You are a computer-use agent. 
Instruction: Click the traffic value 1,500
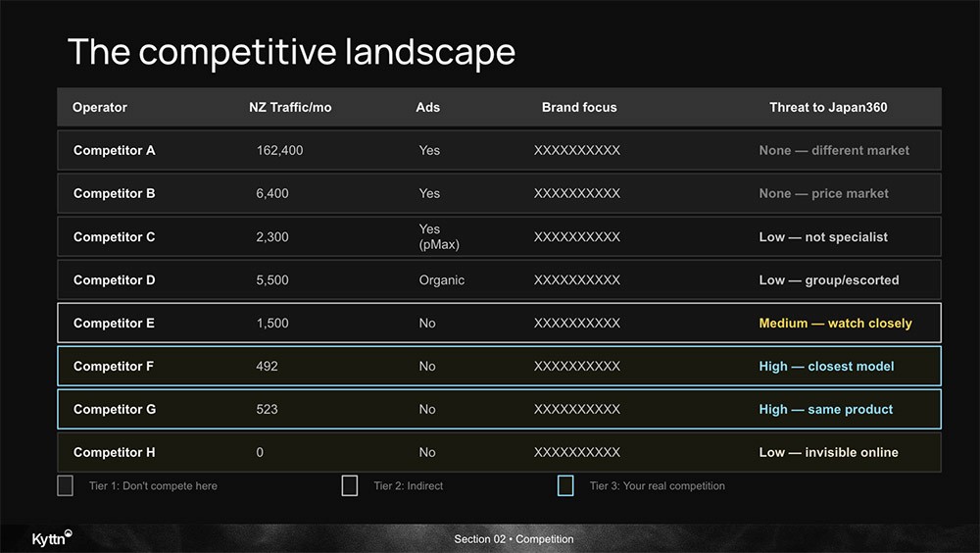271,324
